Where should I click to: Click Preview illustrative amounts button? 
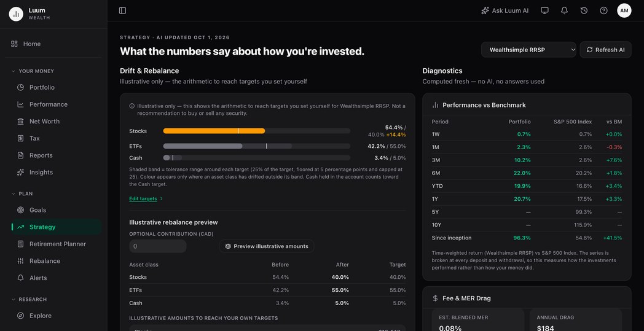tap(267, 246)
